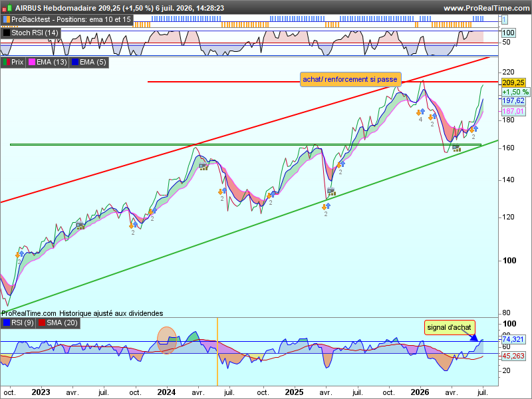The image size is (532, 399).
Task: Click the trade arrows icon near oct. 2023 low
Action: pos(134,225)
